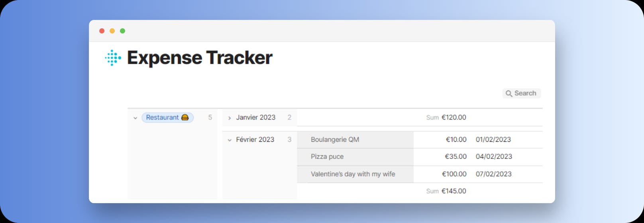
Task: Click the Expense Tracker logo icon
Action: [113, 58]
